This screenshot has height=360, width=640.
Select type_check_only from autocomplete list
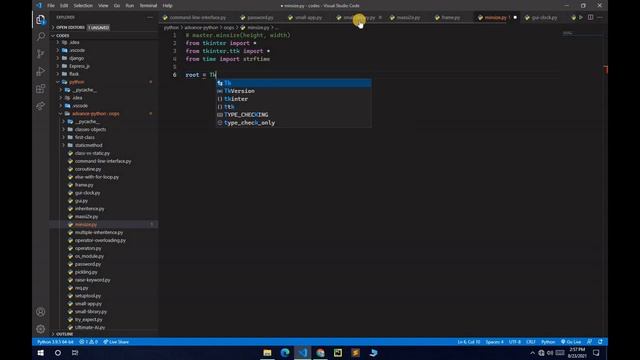[293, 123]
